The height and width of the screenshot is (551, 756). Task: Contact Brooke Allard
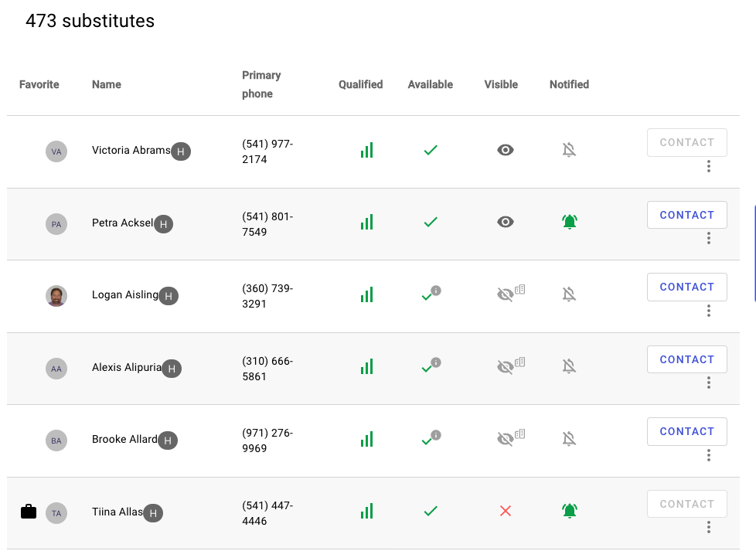pos(687,431)
